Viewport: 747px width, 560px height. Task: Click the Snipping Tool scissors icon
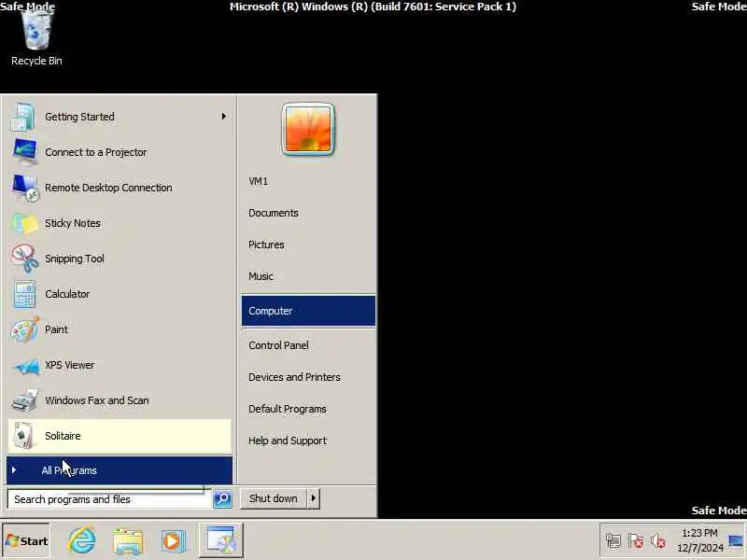[x=24, y=259]
